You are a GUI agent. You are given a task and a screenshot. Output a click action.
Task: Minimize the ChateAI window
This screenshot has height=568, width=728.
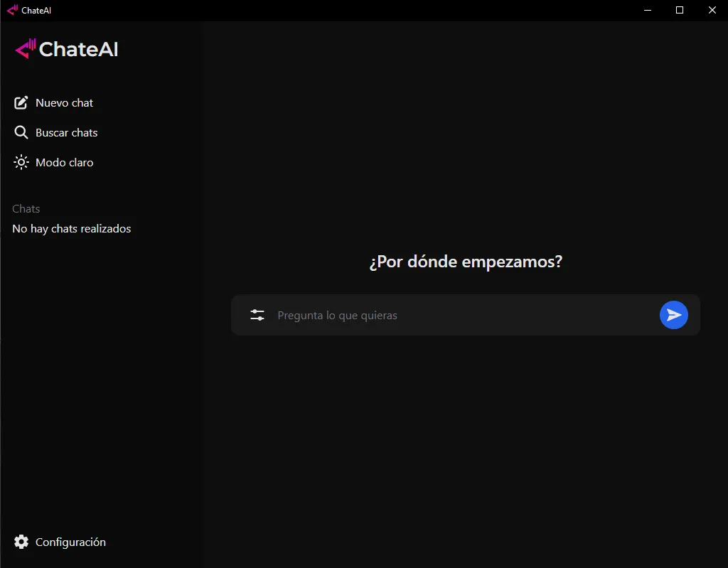click(x=648, y=10)
